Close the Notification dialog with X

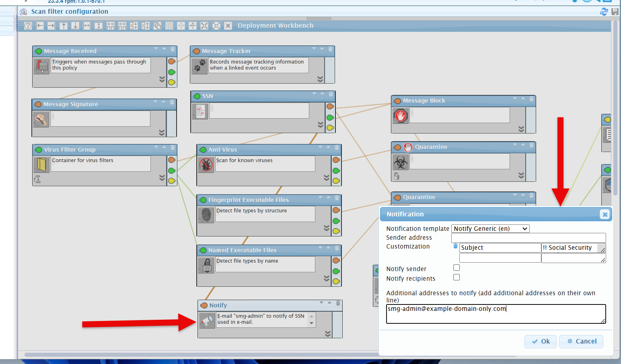[x=605, y=214]
